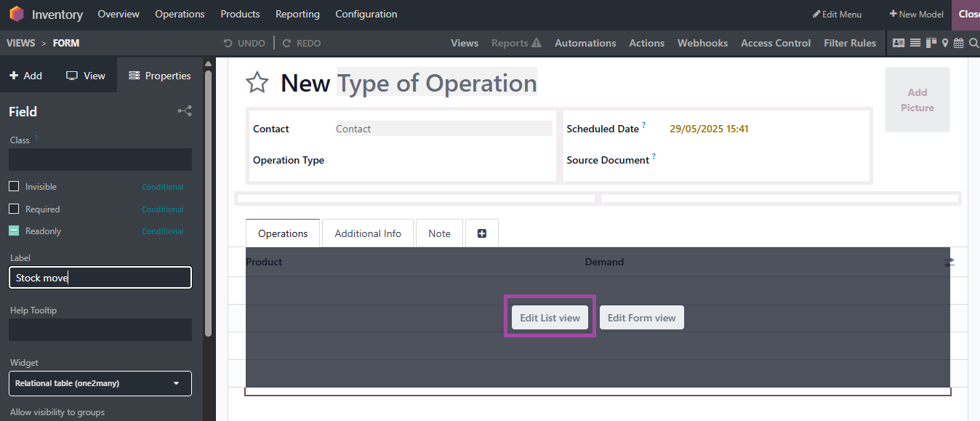
Task: Open the Reporting menu
Action: [x=297, y=14]
